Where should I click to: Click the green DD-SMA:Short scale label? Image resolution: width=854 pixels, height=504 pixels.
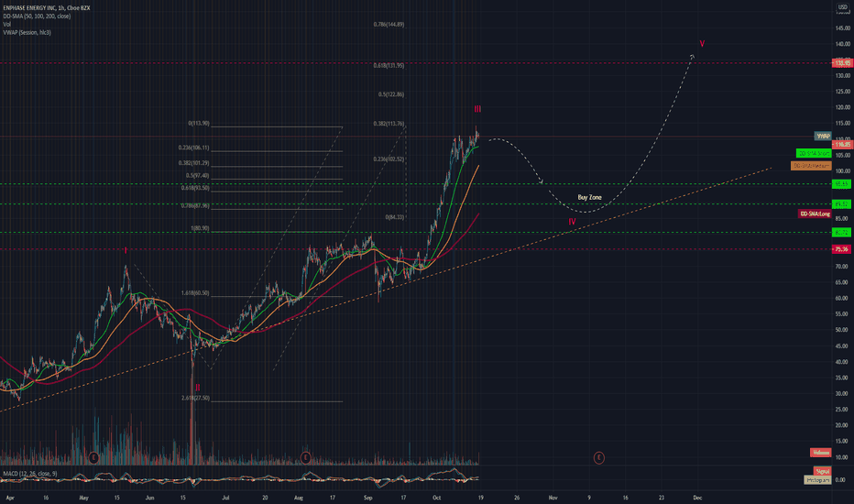(x=814, y=153)
